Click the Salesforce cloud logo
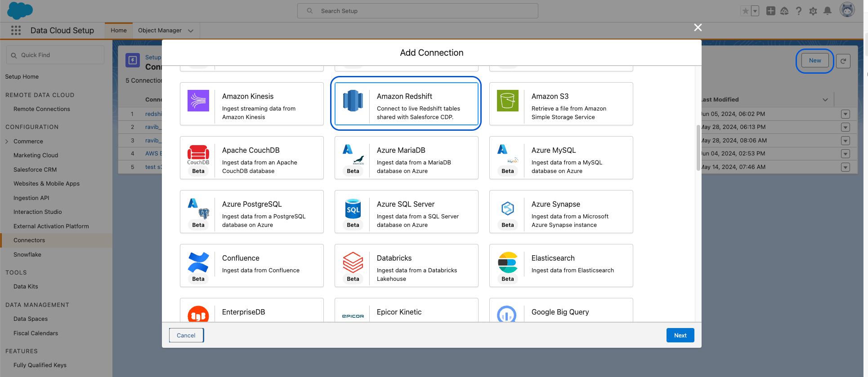This screenshot has height=377, width=868. pyautogui.click(x=20, y=10)
